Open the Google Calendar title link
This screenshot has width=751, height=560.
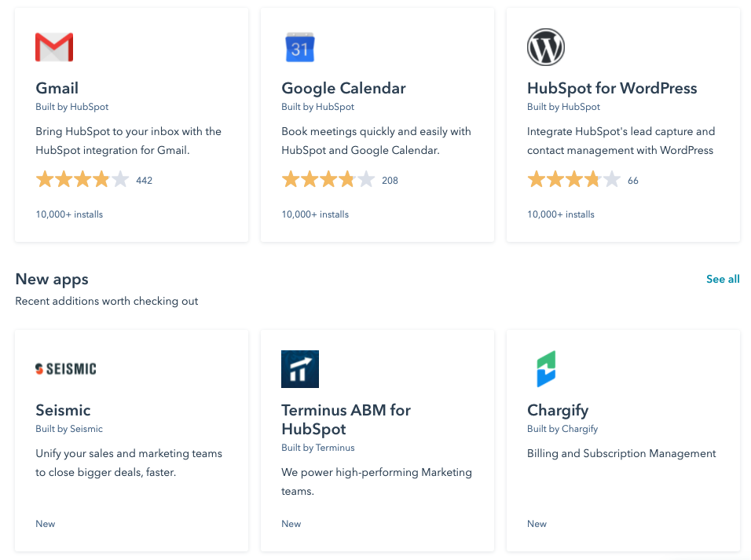click(343, 88)
